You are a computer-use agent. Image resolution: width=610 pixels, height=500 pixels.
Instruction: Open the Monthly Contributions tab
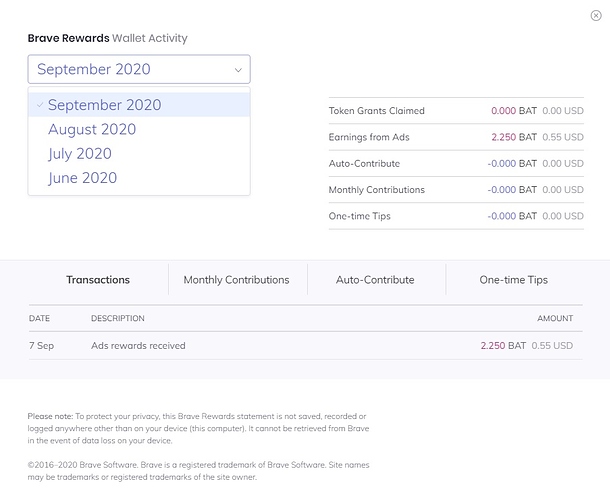(236, 280)
